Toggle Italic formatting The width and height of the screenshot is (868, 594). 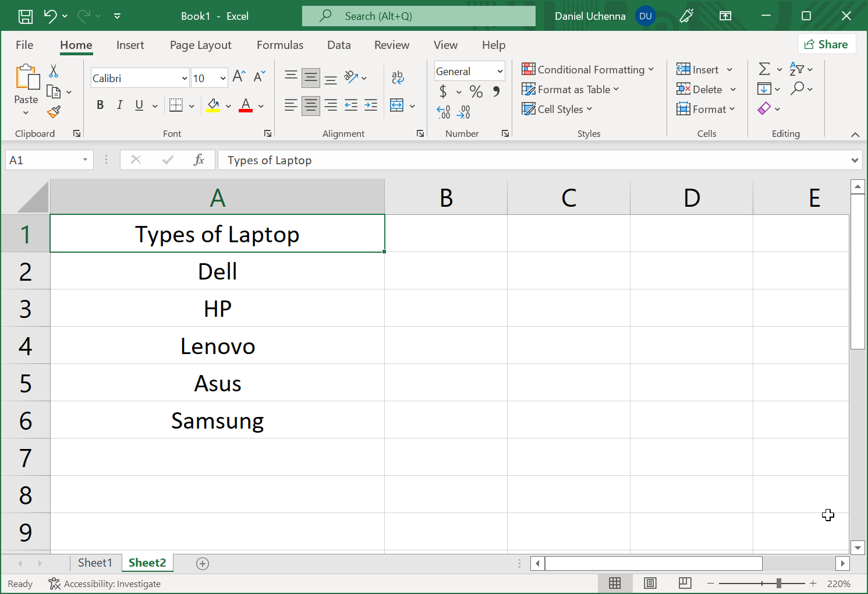119,105
